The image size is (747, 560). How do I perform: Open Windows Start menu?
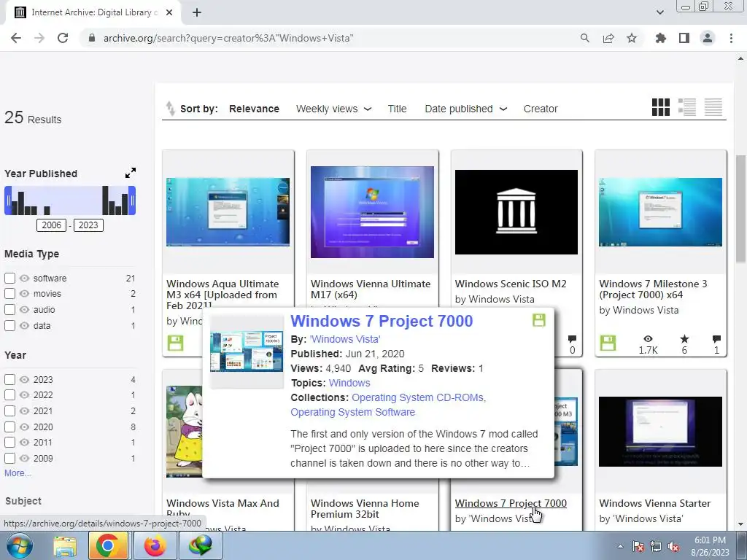pyautogui.click(x=20, y=545)
